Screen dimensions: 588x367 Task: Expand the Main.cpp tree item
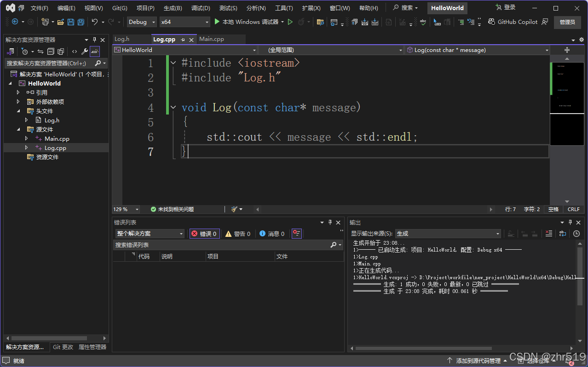tap(26, 138)
